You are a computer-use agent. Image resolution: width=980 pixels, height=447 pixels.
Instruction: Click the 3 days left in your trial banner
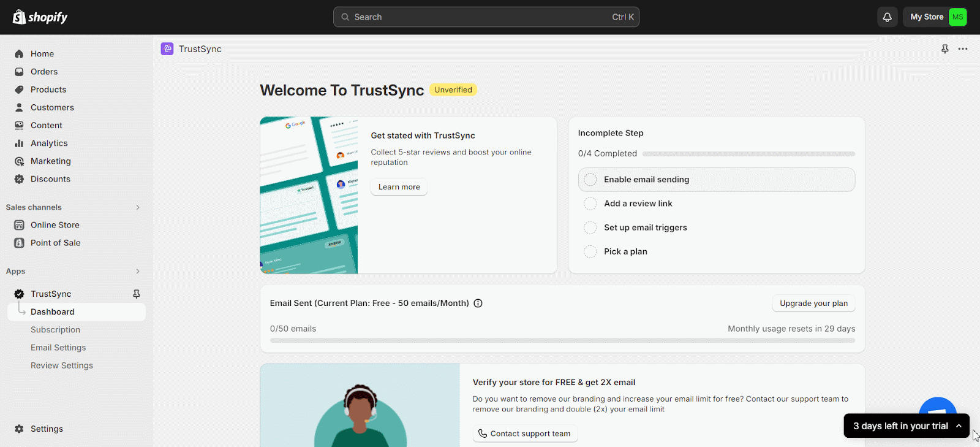(x=907, y=426)
